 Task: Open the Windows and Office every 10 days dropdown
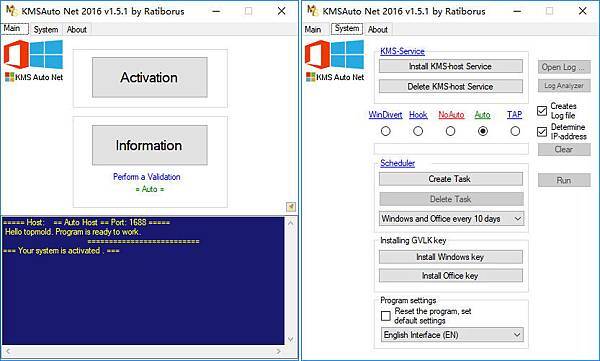(452, 219)
